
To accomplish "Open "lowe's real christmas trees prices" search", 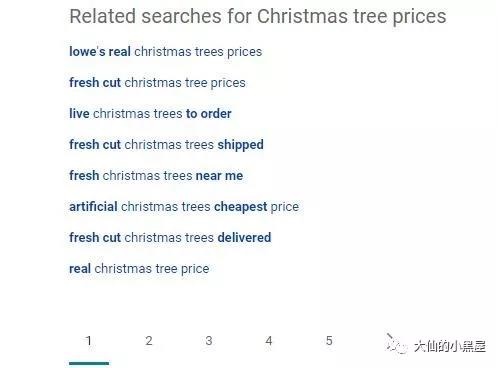I will tap(165, 52).
